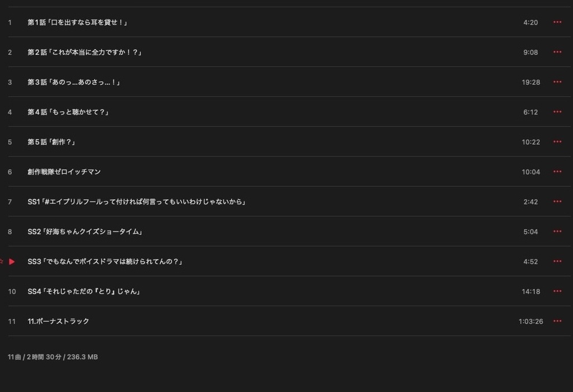Open options for the SS2 quiz show track

pos(557,232)
